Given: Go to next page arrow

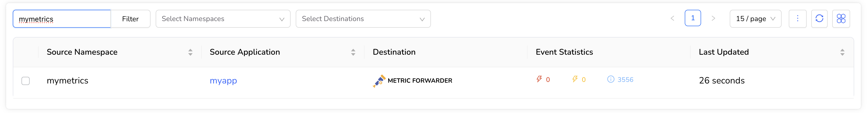Looking at the screenshot, I should (x=713, y=18).
